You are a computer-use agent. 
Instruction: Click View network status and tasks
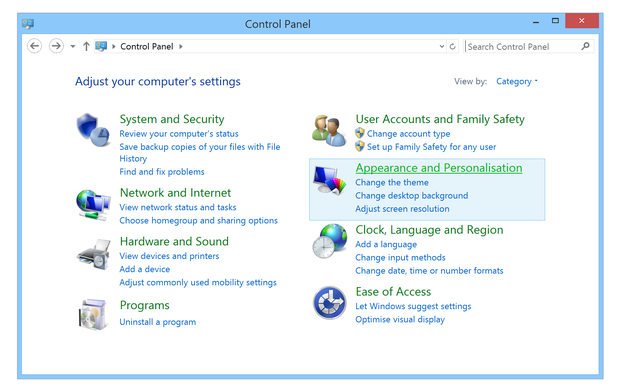(178, 207)
